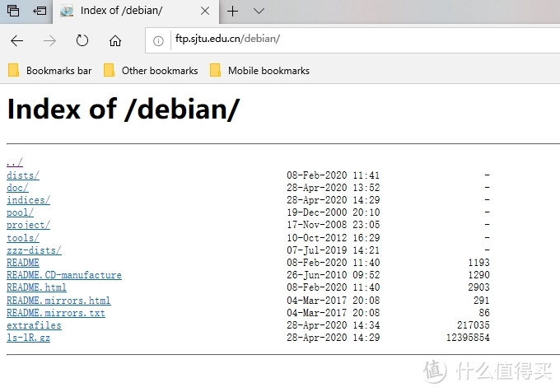The image size is (560, 392).
Task: Click the set tabs aside icon
Action: [40, 11]
